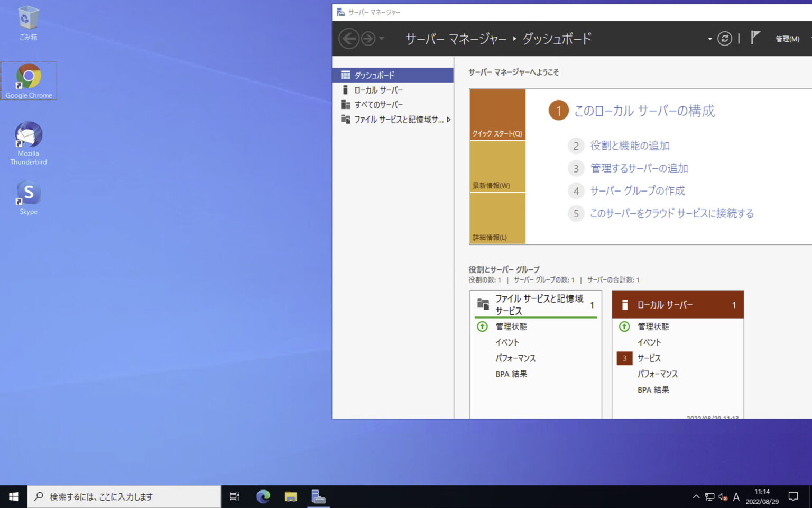This screenshot has width=812, height=508.
Task: Click このサーバーをクラウド サービスに接続する link
Action: coord(672,213)
